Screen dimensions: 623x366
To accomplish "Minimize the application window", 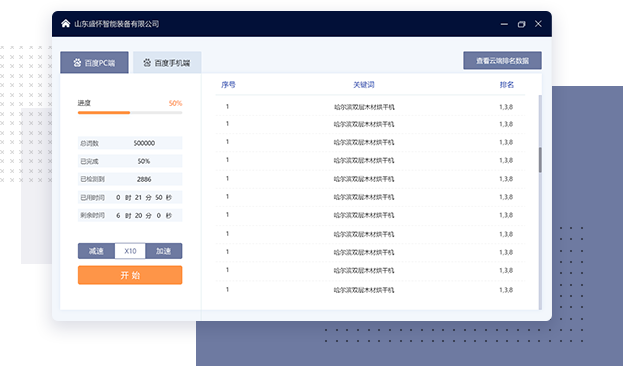I will (x=504, y=24).
